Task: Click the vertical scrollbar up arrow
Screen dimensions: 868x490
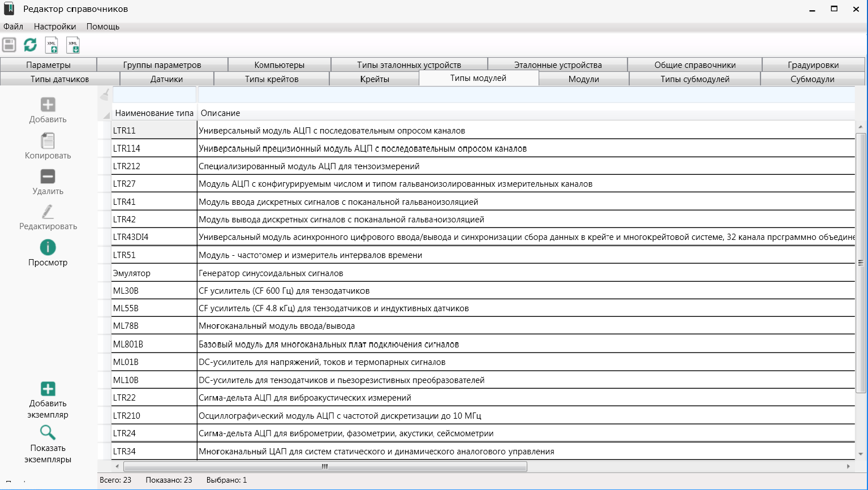Action: coord(861,127)
